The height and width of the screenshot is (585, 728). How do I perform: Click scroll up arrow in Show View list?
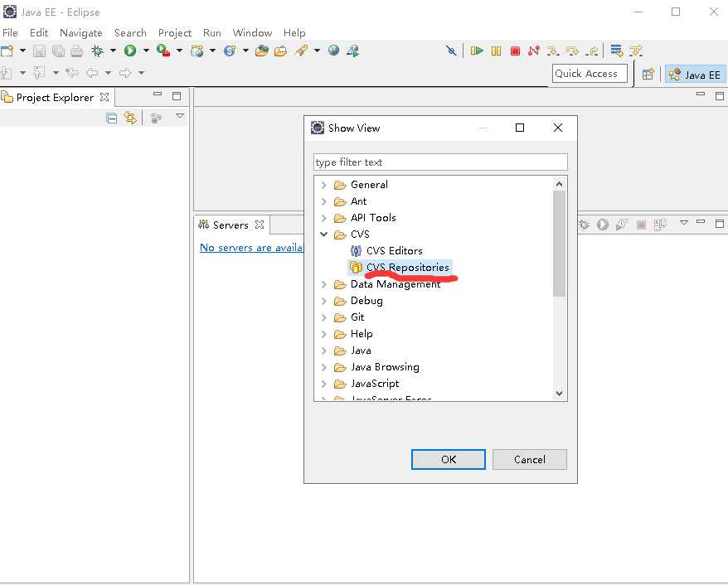[559, 184]
